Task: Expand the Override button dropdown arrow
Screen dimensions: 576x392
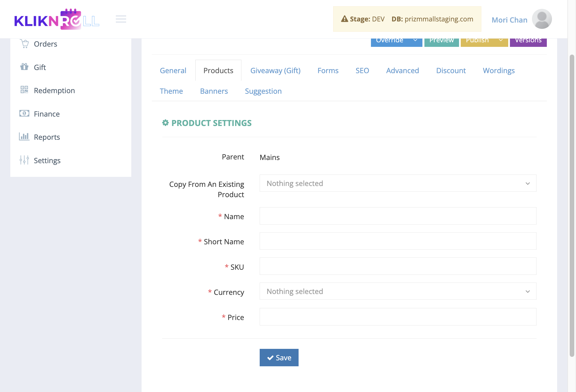Action: click(x=415, y=40)
